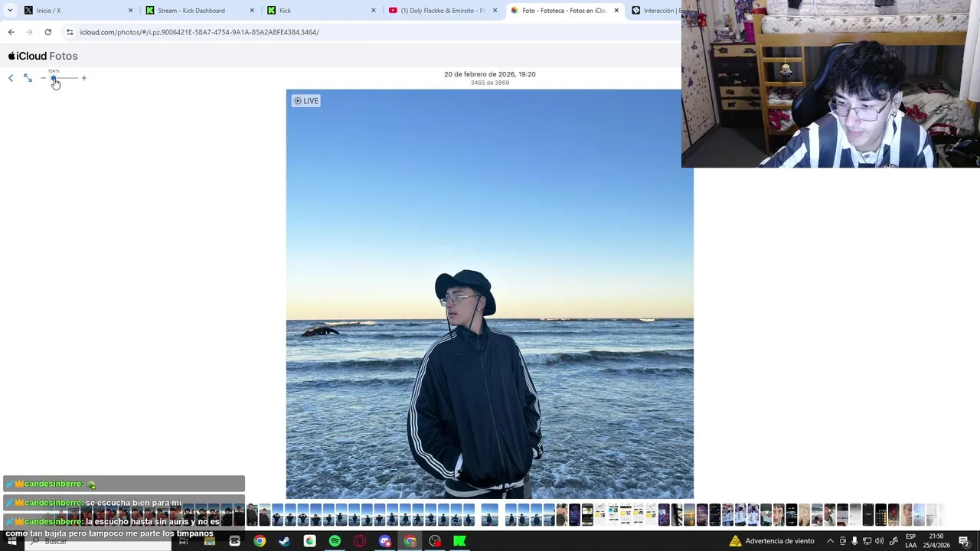Open the Windows Start menu
980x551 pixels.
coord(11,541)
